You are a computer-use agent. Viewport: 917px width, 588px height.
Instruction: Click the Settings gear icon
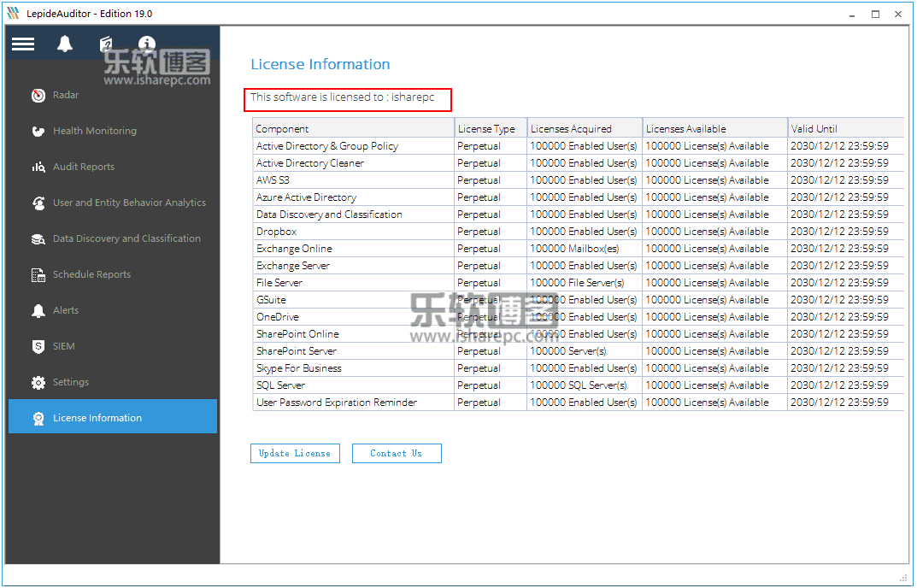38,383
